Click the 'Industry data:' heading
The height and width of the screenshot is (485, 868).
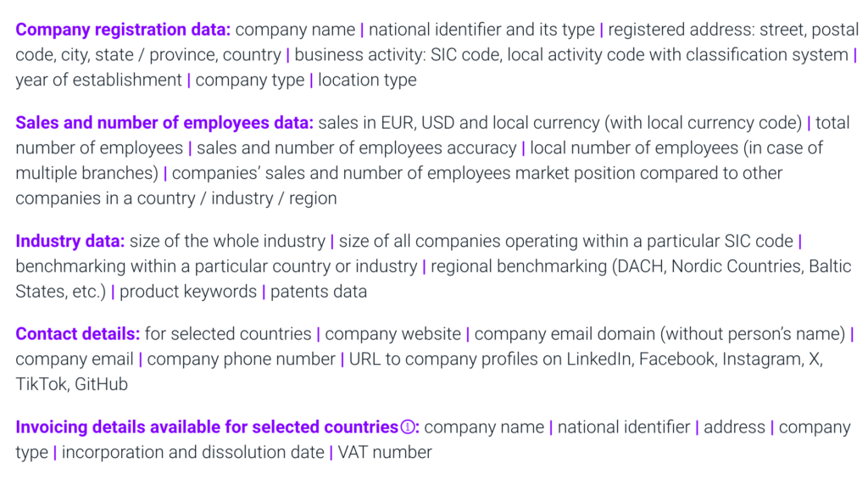[x=70, y=241]
